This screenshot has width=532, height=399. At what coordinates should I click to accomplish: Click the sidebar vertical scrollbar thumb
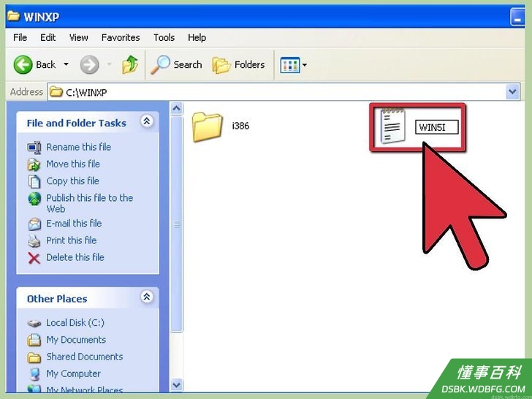176,224
